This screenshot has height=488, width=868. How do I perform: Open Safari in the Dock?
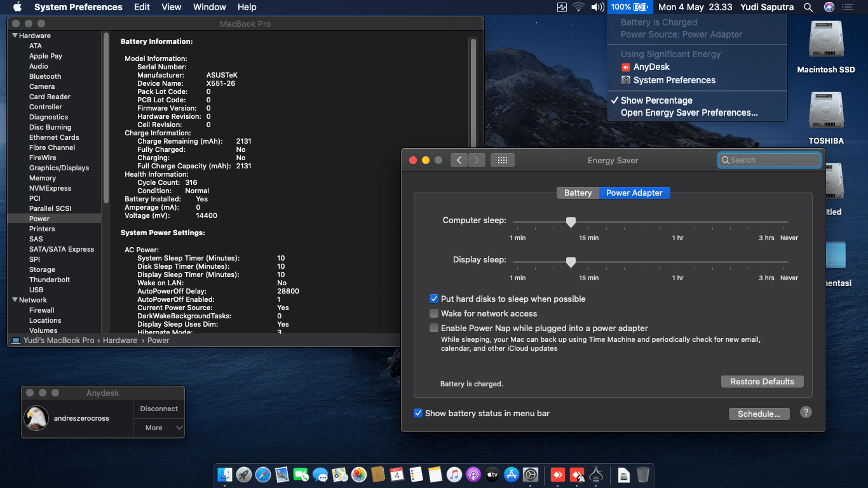coord(263,475)
